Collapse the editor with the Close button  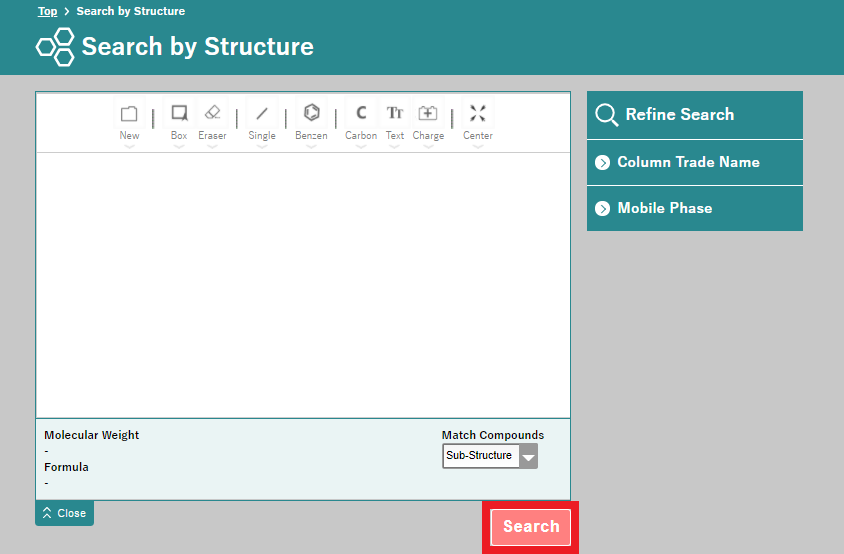65,513
